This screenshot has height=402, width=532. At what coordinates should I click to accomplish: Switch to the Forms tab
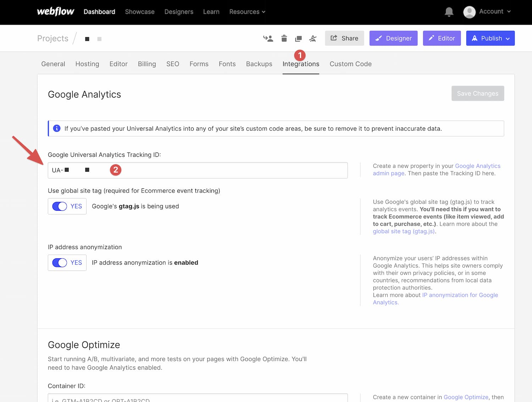click(199, 64)
